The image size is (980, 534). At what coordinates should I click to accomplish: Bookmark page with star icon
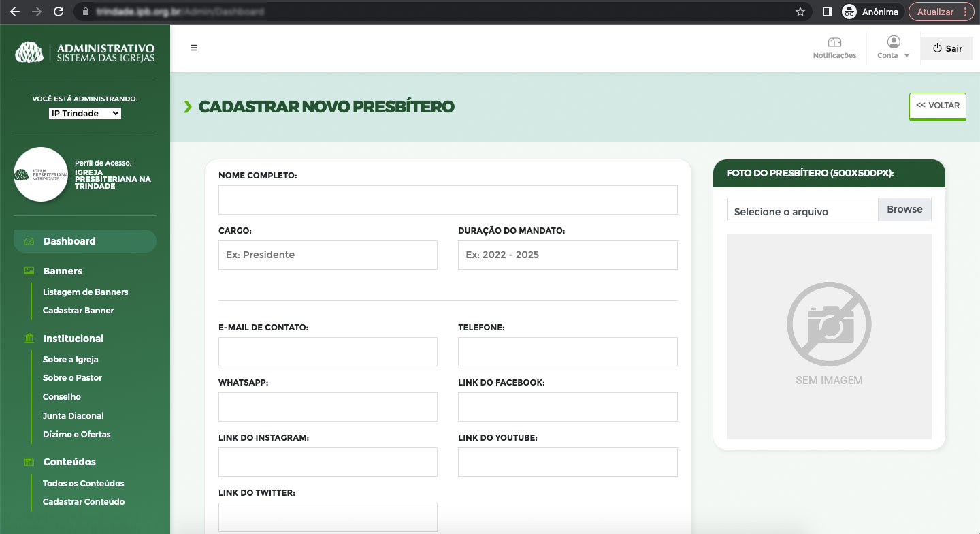[x=800, y=12]
